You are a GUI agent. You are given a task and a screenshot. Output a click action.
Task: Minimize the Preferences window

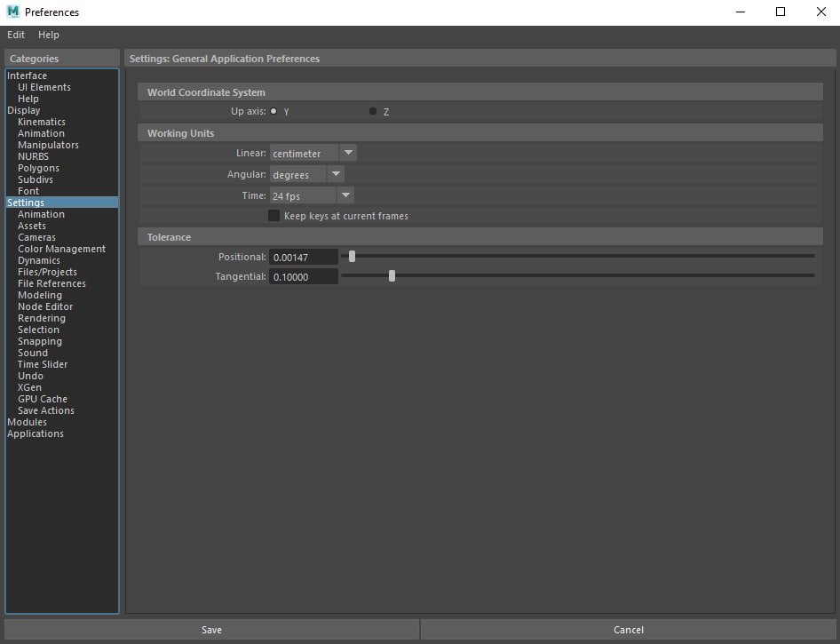click(x=741, y=12)
